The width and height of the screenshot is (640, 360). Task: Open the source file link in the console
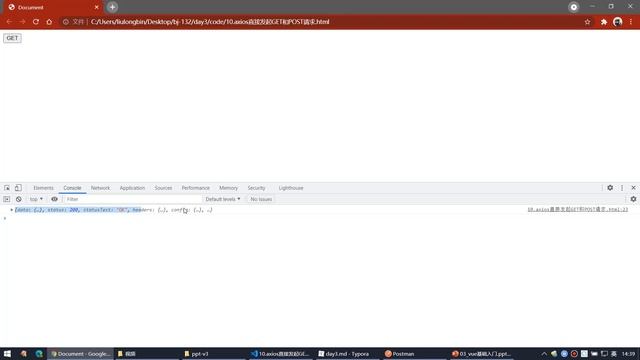coord(578,209)
